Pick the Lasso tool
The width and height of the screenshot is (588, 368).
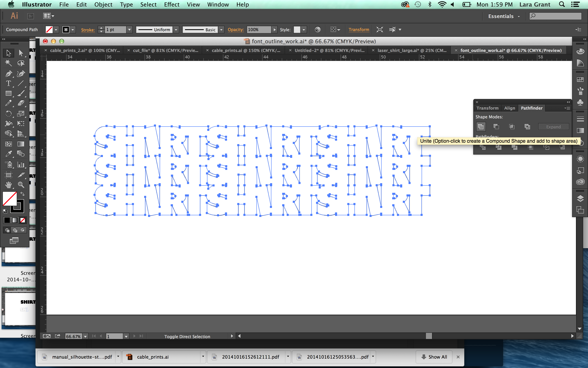pos(21,63)
